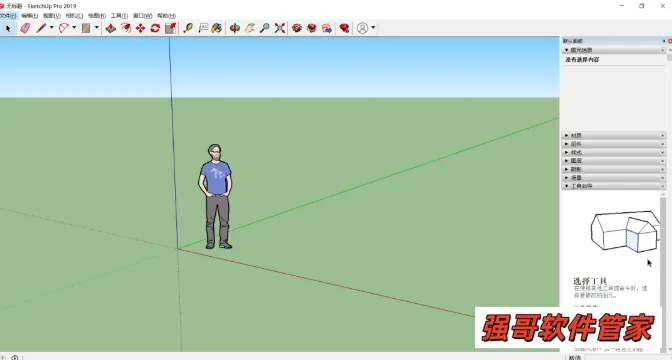Close the 图元信息 panel

click(663, 50)
